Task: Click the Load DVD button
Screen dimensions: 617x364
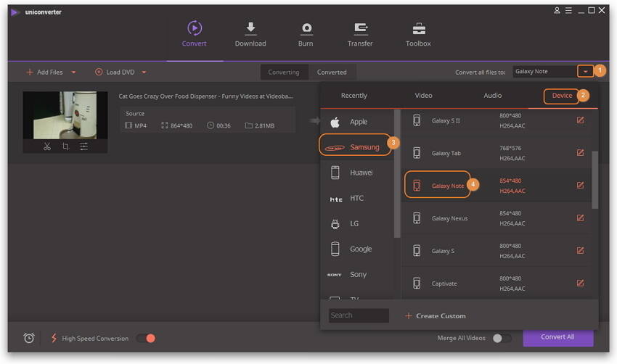Action: tap(115, 73)
